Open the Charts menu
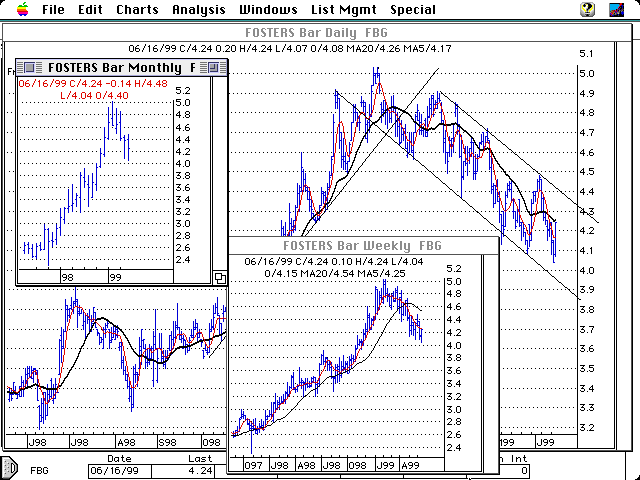 point(137,9)
